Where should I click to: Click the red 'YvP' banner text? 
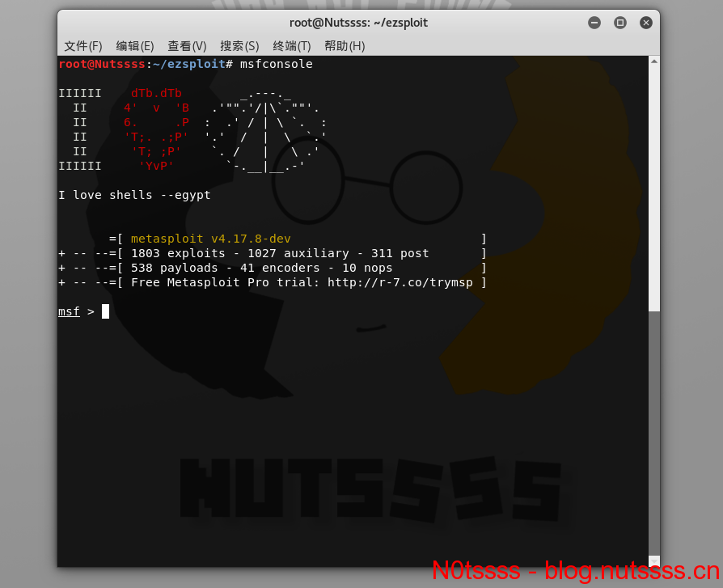coord(156,166)
